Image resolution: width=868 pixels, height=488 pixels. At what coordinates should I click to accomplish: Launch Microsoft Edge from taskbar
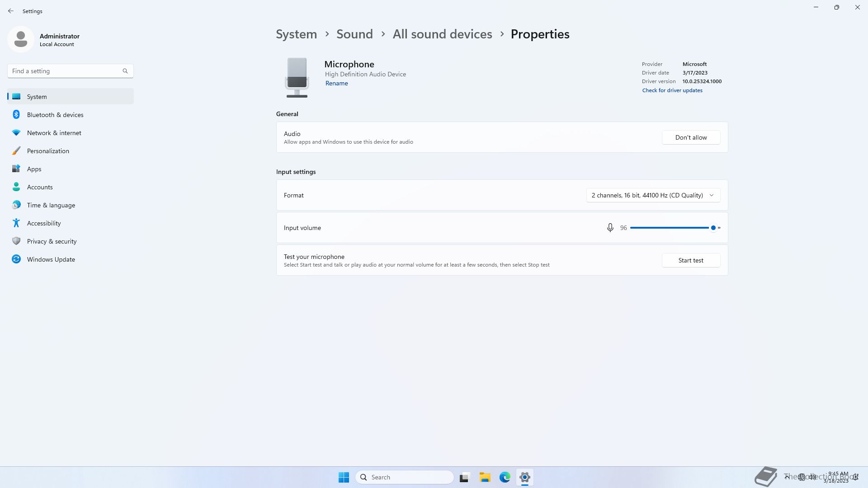pyautogui.click(x=505, y=477)
